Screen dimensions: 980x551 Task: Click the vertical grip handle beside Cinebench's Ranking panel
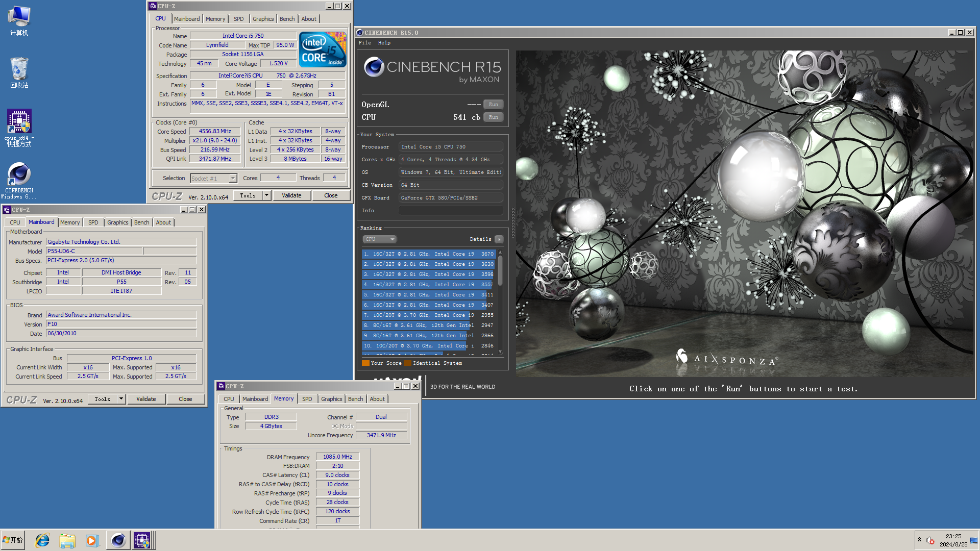(512, 223)
